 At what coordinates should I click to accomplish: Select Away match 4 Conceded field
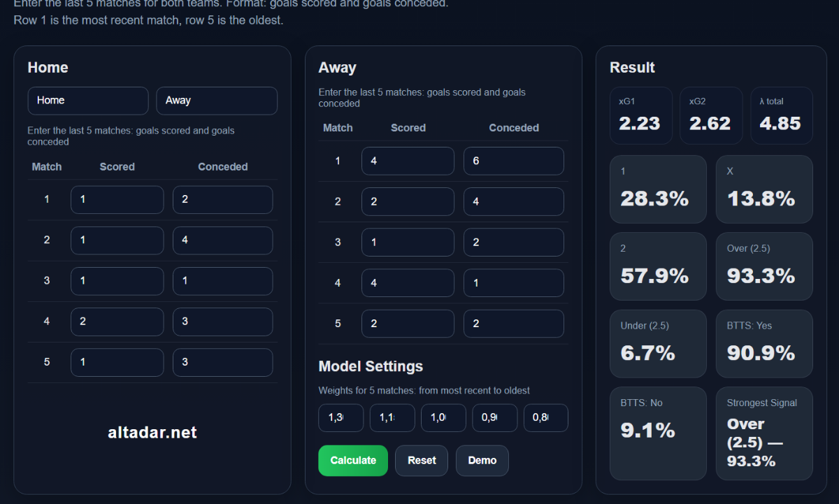(x=513, y=283)
